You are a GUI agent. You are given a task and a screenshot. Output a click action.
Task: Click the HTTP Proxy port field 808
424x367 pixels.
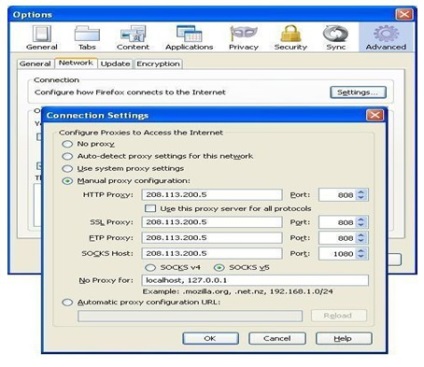[x=337, y=195]
